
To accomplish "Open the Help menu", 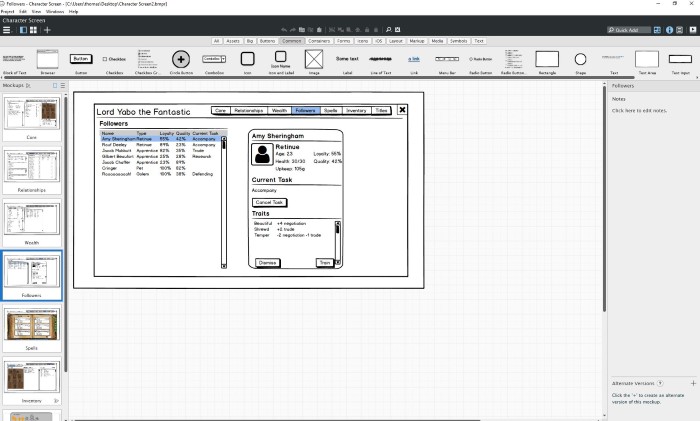I will pos(74,12).
